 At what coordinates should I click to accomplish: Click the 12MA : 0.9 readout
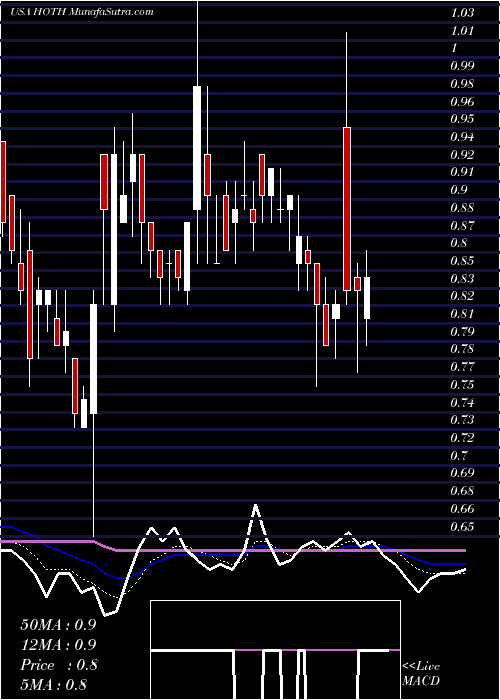[58, 645]
